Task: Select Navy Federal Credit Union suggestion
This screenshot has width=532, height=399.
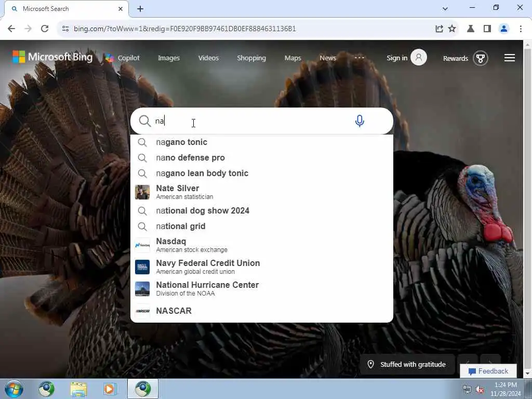Action: [x=262, y=267]
